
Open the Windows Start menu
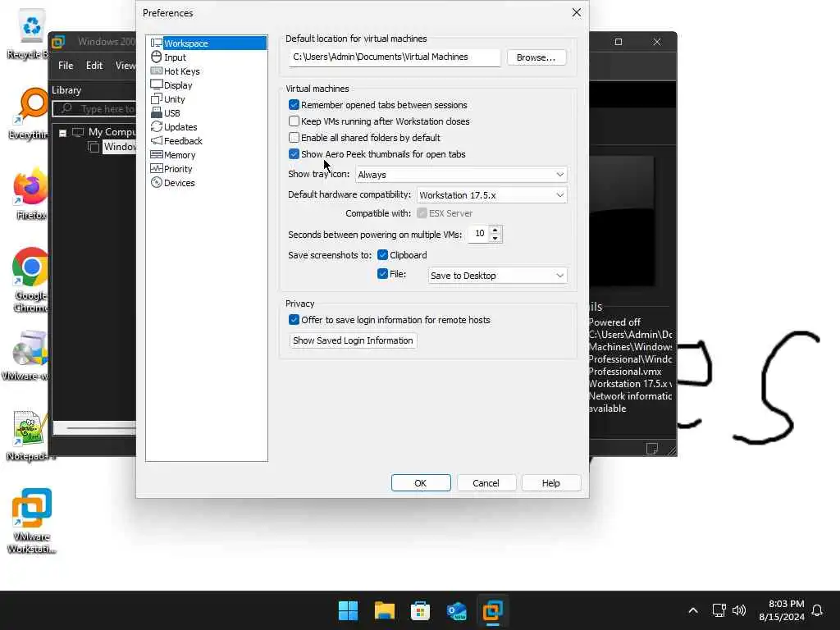coord(348,610)
